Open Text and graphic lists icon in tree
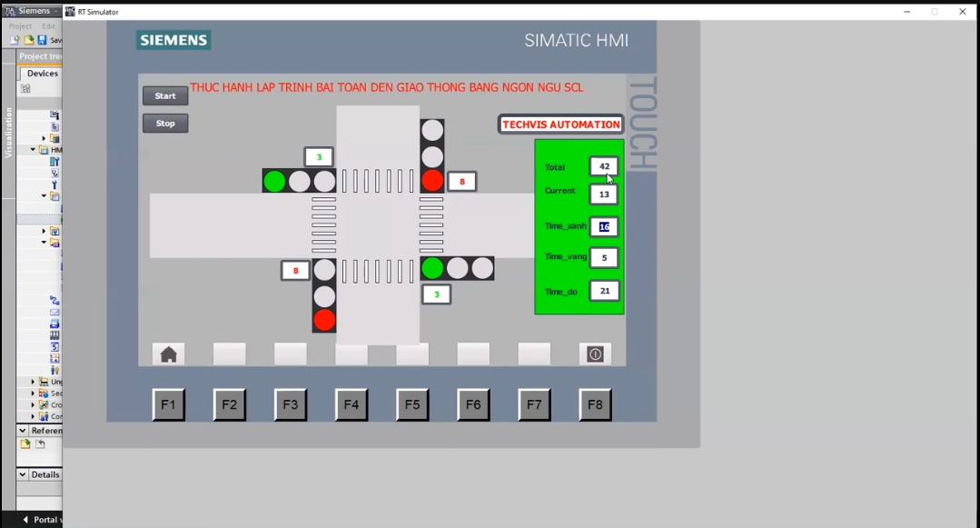The height and width of the screenshot is (528, 980). (54, 358)
